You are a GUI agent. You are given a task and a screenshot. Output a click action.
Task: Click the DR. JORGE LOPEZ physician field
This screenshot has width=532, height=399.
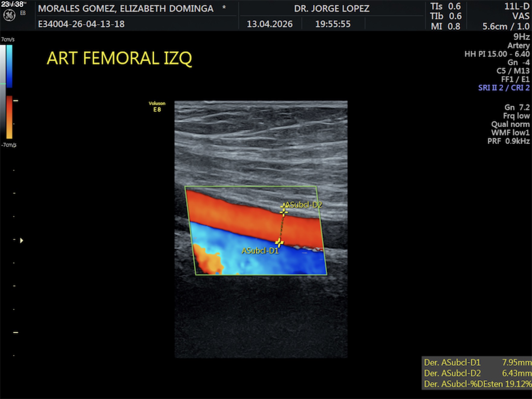click(332, 8)
